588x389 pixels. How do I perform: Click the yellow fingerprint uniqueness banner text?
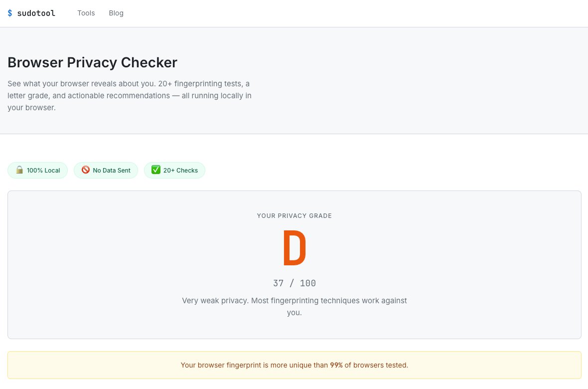point(294,365)
